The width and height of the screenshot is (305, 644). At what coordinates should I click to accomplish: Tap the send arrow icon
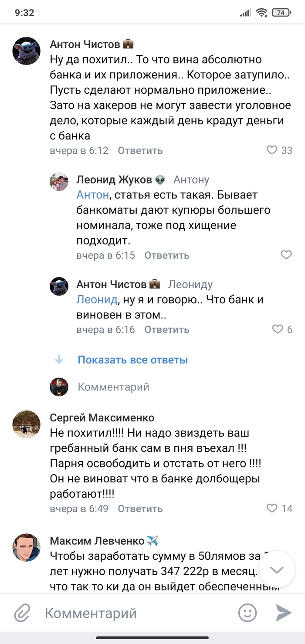(284, 613)
